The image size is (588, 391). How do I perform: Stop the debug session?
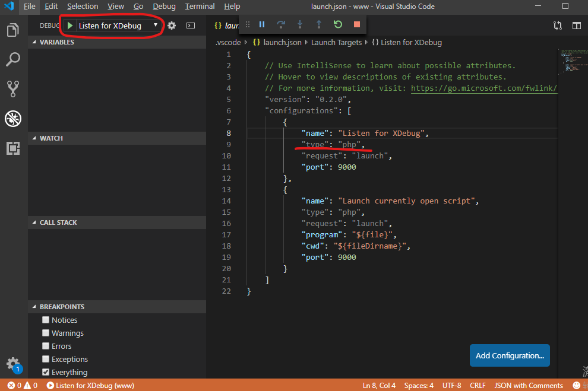(356, 24)
